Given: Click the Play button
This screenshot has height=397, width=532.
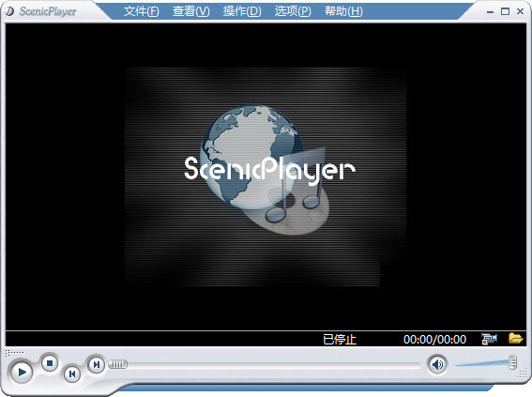Looking at the screenshot, I should pyautogui.click(x=22, y=373).
